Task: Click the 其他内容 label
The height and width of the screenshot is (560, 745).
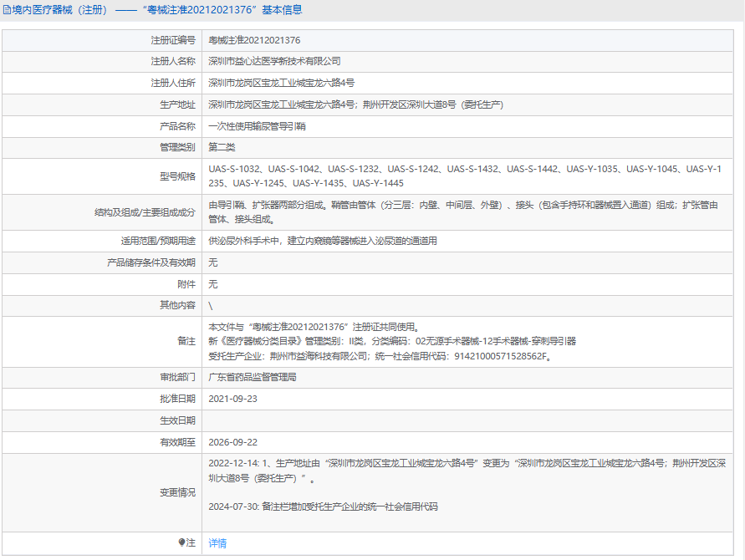Action: tap(177, 305)
